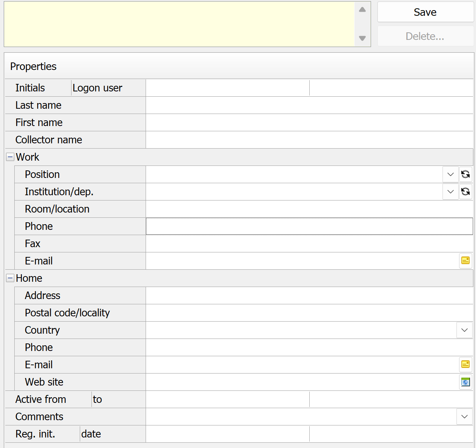
Task: Click the Postal code/locality field
Action: pyautogui.click(x=309, y=313)
